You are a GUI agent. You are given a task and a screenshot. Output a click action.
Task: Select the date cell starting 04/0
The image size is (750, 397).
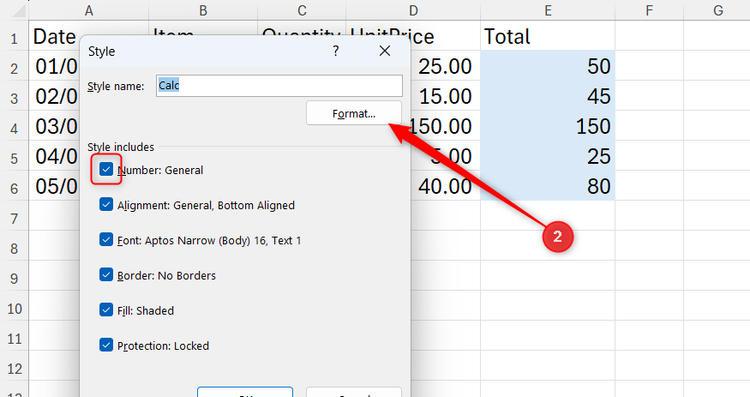pyautogui.click(x=55, y=156)
